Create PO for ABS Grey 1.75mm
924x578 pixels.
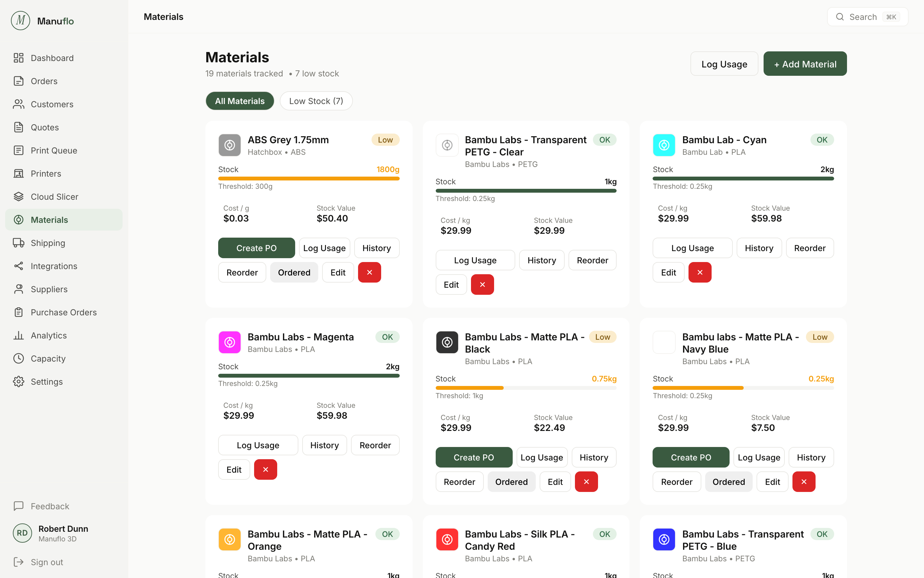coord(256,248)
